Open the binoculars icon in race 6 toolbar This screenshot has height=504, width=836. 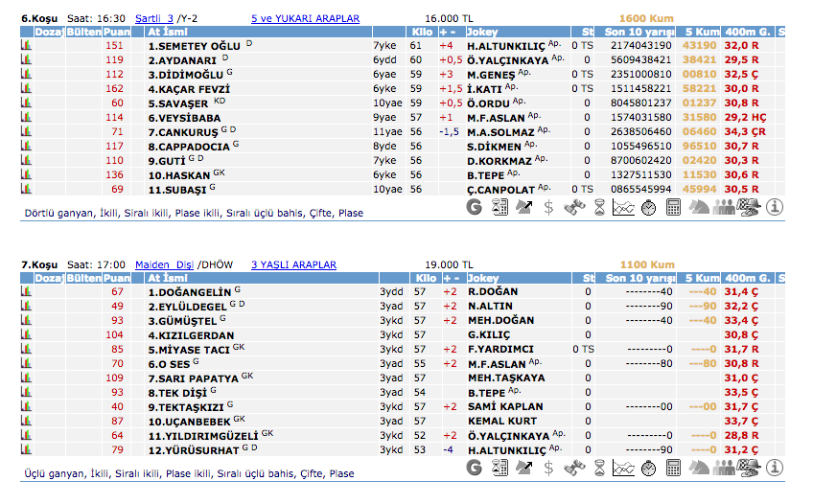click(x=574, y=207)
